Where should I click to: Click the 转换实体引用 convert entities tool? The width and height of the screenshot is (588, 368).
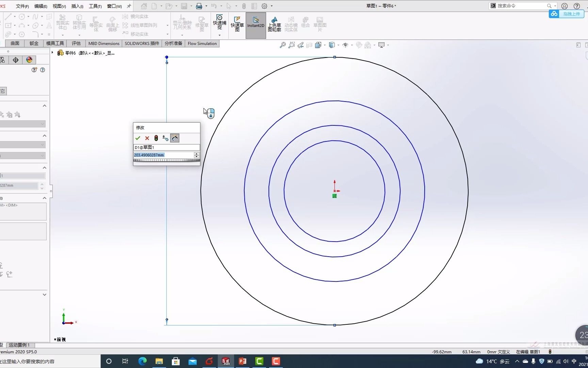(79, 22)
